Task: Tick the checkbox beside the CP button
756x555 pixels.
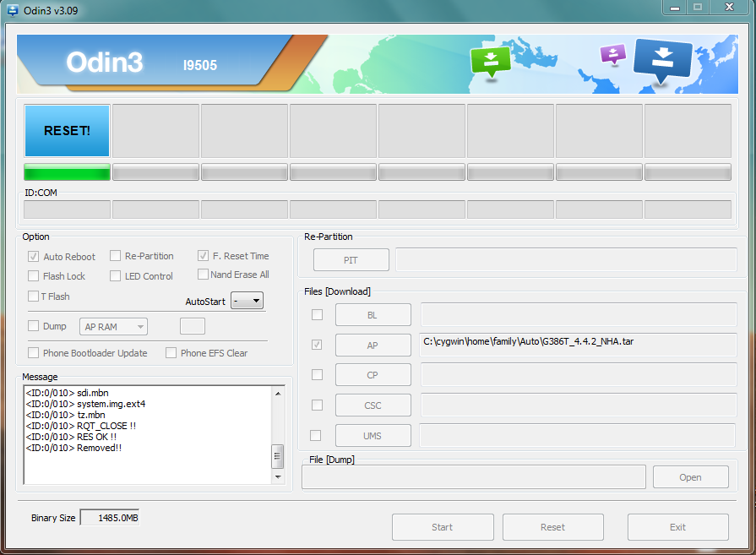Action: coord(318,375)
